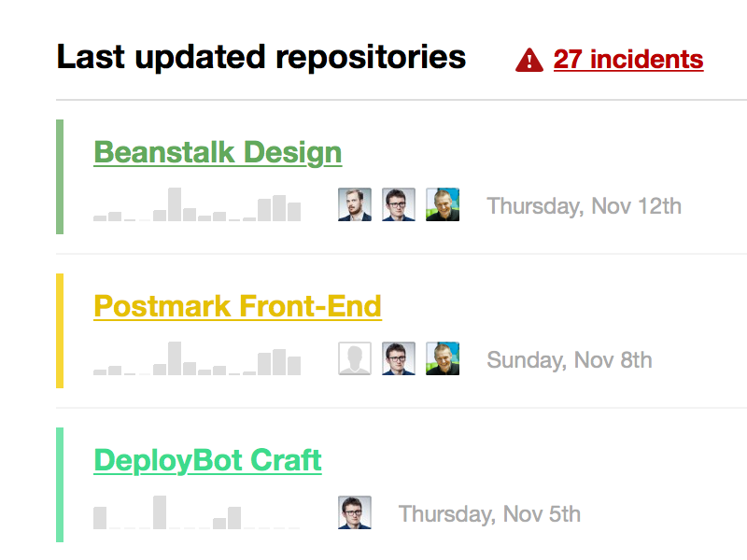This screenshot has height=560, width=747.
Task: Click the Thursday, Nov 12th date
Action: [584, 205]
